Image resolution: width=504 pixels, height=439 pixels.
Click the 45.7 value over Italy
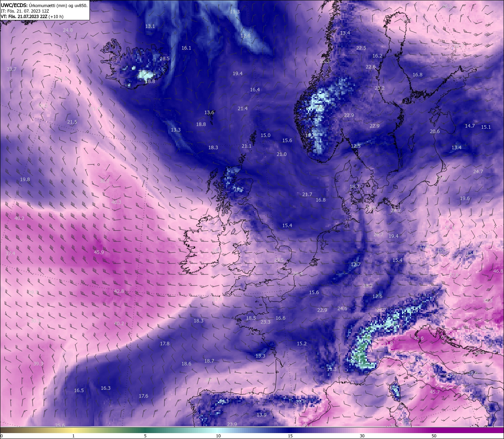[x=435, y=392]
